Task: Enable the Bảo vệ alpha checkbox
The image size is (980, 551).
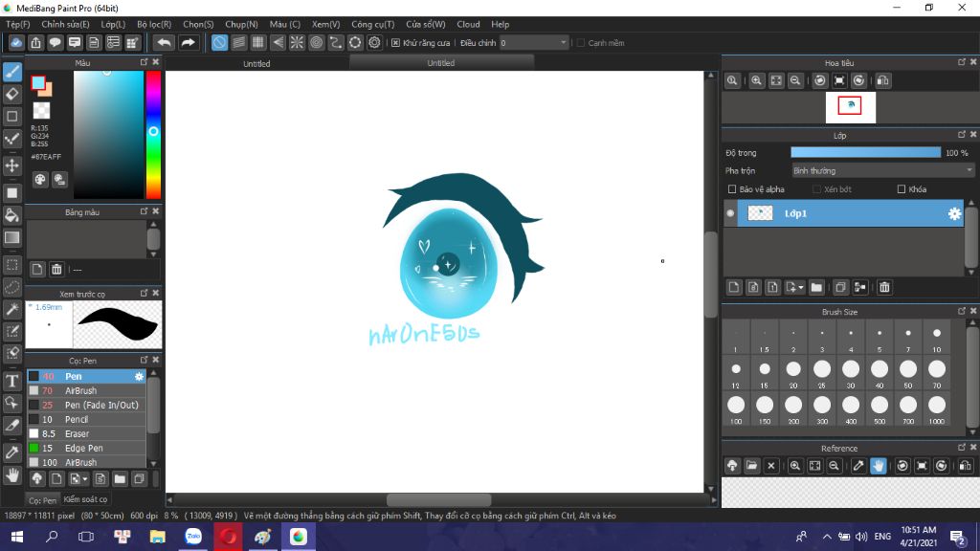Action: pos(732,189)
